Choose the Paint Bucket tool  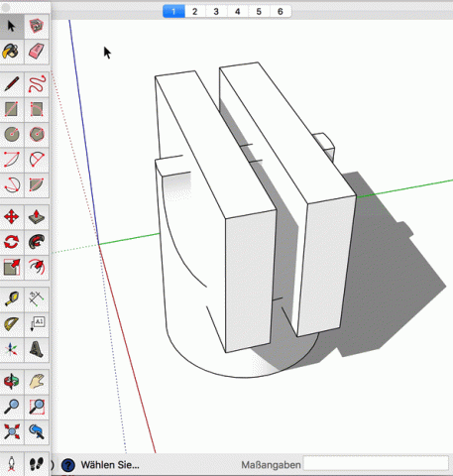click(x=12, y=52)
